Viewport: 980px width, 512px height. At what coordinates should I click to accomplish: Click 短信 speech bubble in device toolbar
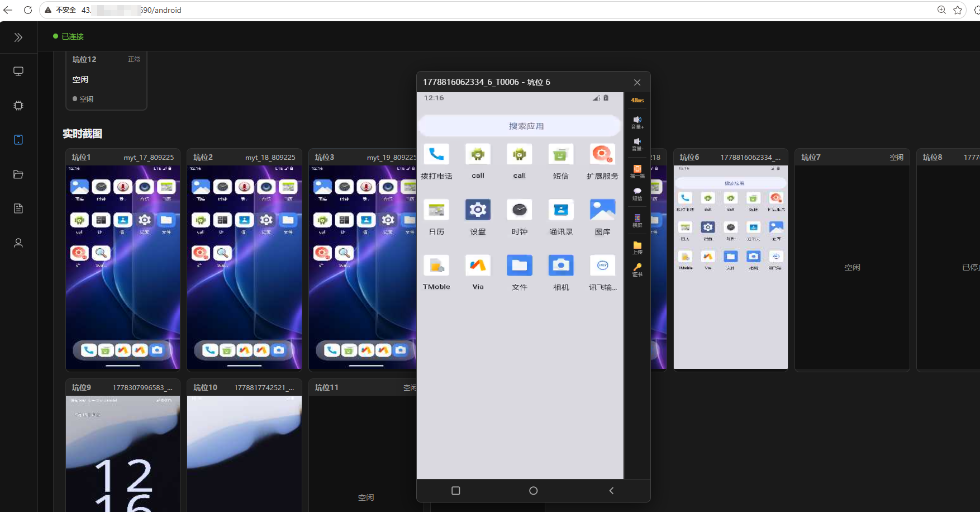pyautogui.click(x=638, y=194)
